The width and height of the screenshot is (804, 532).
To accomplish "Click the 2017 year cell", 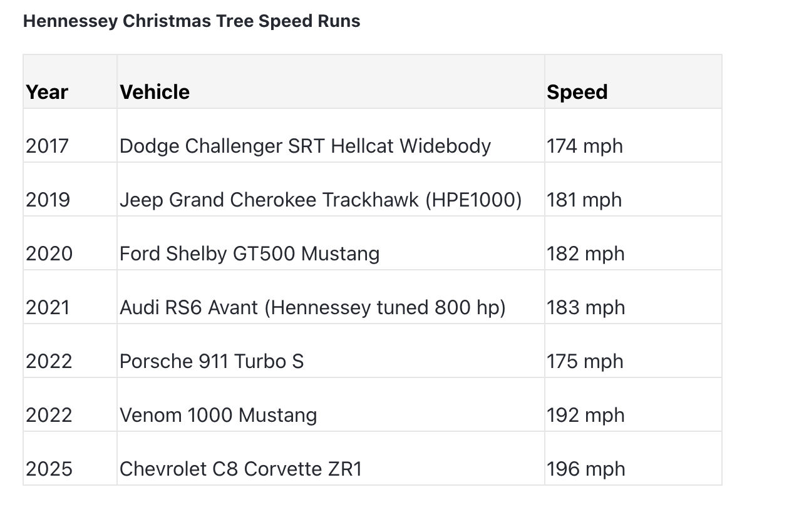I will pos(70,136).
